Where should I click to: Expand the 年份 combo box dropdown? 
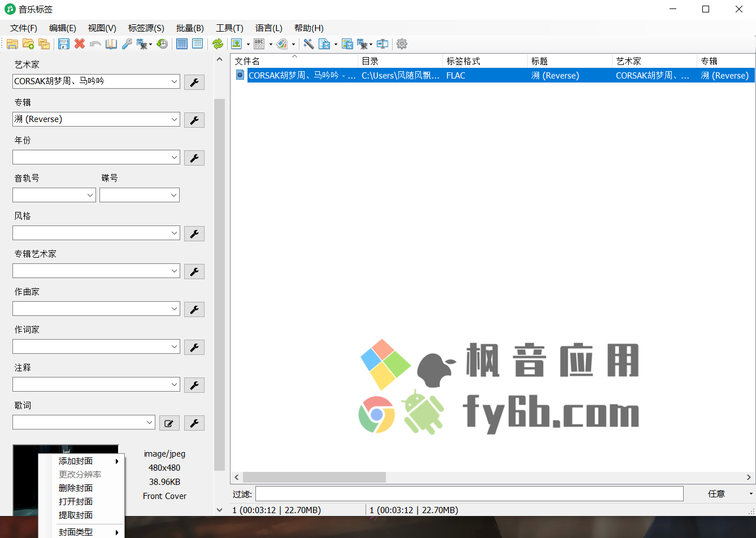pyautogui.click(x=174, y=157)
